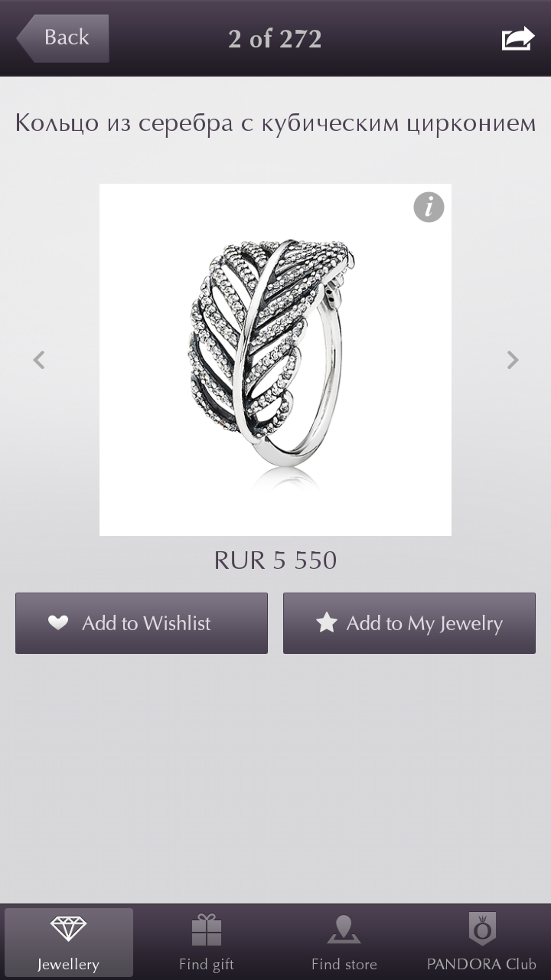Show next product with right chevron
551x980 pixels.
tap(513, 359)
